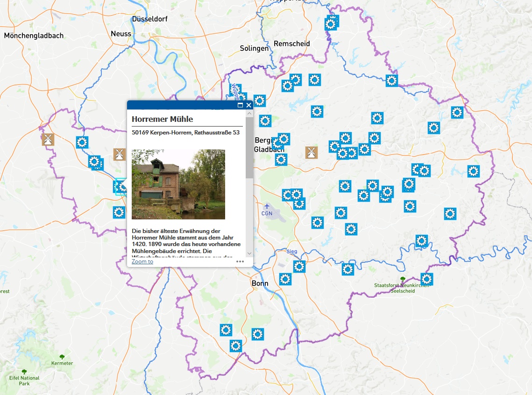Click the address '50169 Kerpen-Horrem, Rathausstraße 53'

(x=185, y=133)
